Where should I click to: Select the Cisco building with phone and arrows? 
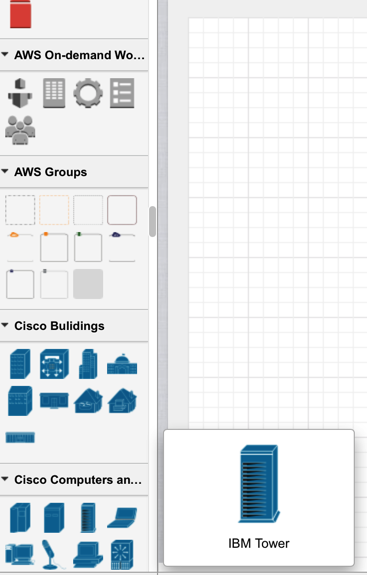54,364
